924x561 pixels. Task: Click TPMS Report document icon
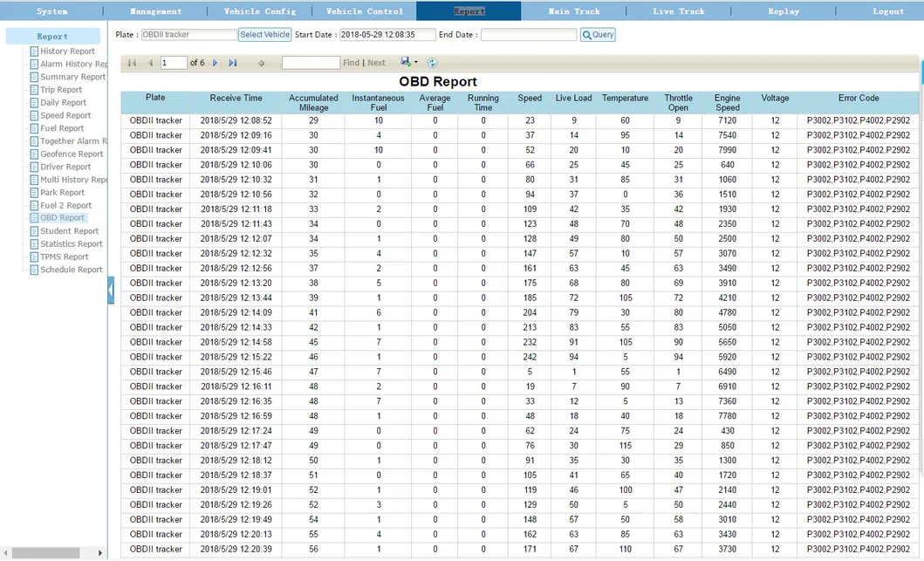click(x=34, y=257)
